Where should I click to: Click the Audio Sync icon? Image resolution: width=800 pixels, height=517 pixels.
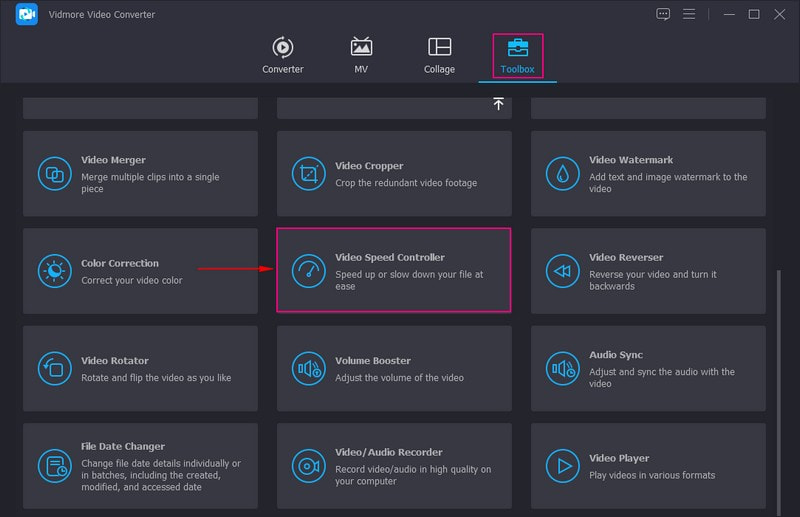click(x=562, y=369)
